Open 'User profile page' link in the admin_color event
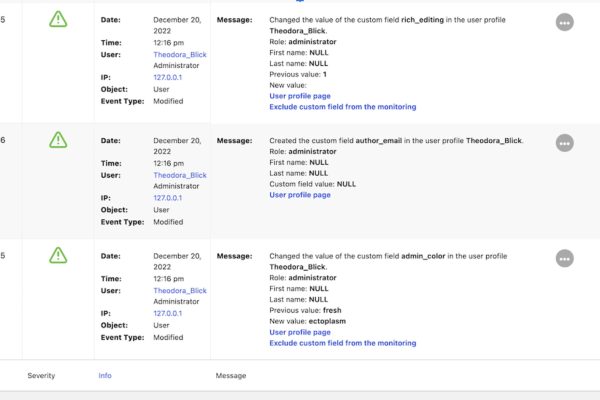The height and width of the screenshot is (400, 600). point(300,332)
